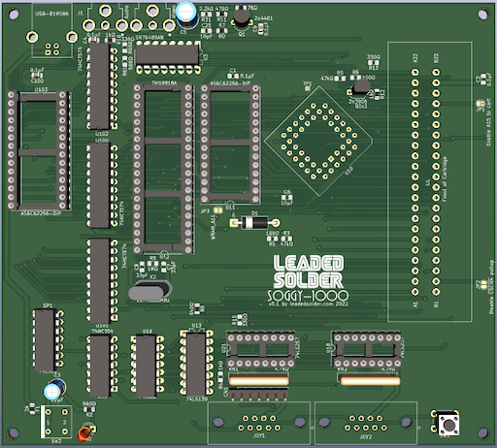Click the JOY1 connector footprint
Screen dimensions: 497x448
[259, 423]
